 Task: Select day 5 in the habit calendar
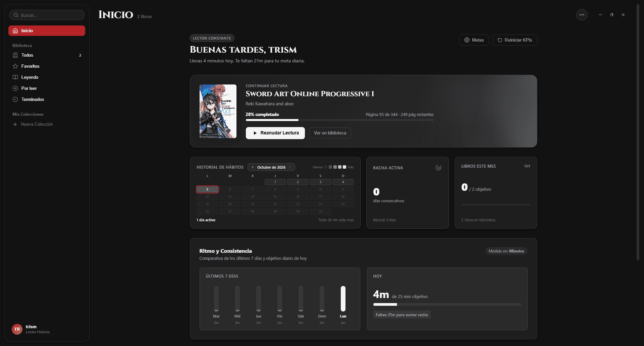point(207,189)
